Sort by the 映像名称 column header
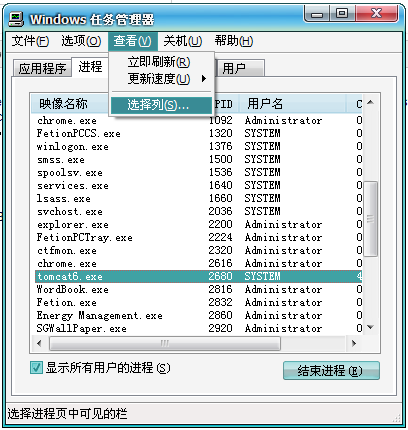 pyautogui.click(x=70, y=104)
